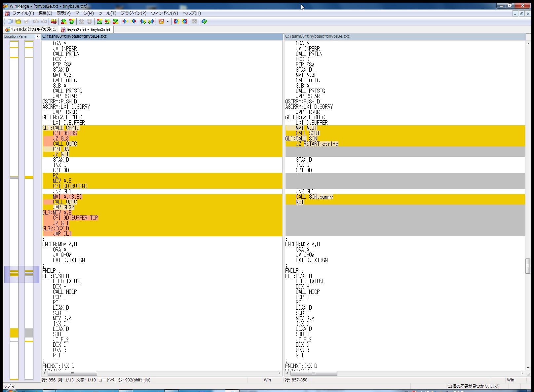The height and width of the screenshot is (392, 534).
Task: Jump to current difference icon
Action: coord(107,21)
